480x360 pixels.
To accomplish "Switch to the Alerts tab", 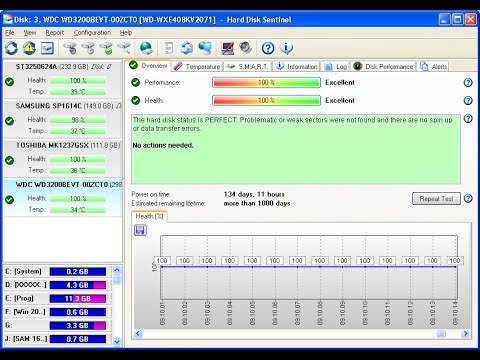I will point(433,66).
